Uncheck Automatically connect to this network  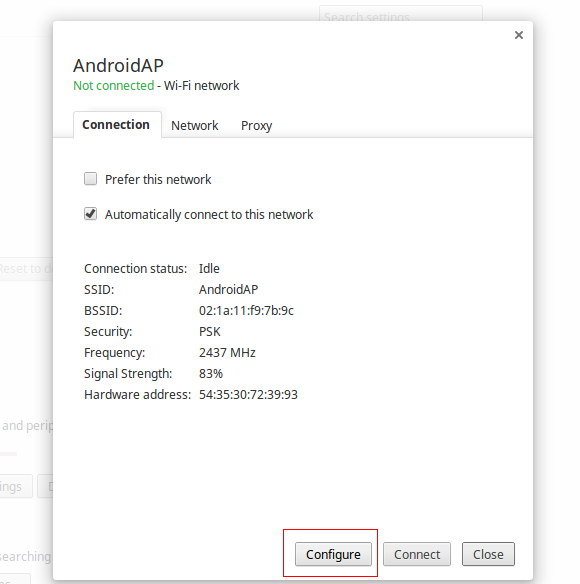(91, 214)
